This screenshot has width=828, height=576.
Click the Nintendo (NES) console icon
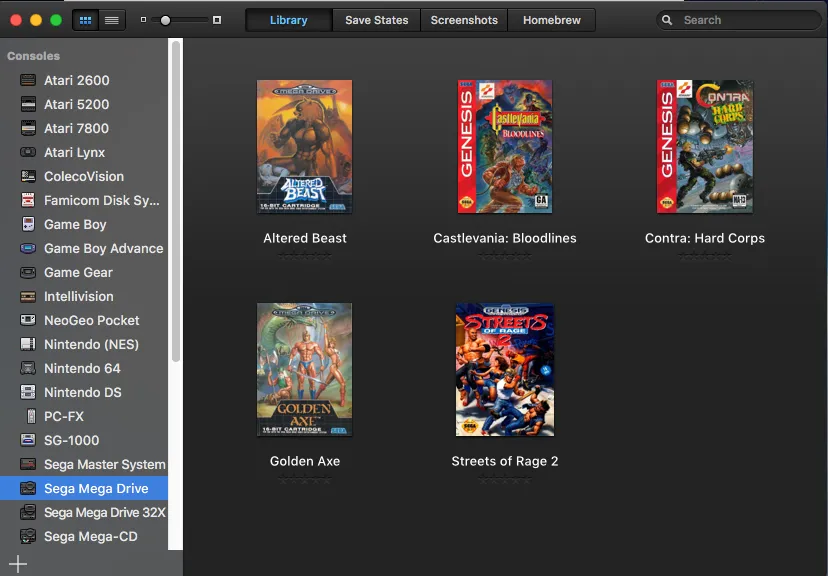28,344
